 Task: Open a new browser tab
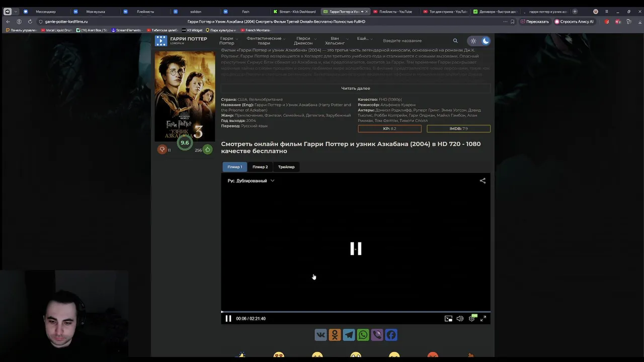pyautogui.click(x=575, y=12)
